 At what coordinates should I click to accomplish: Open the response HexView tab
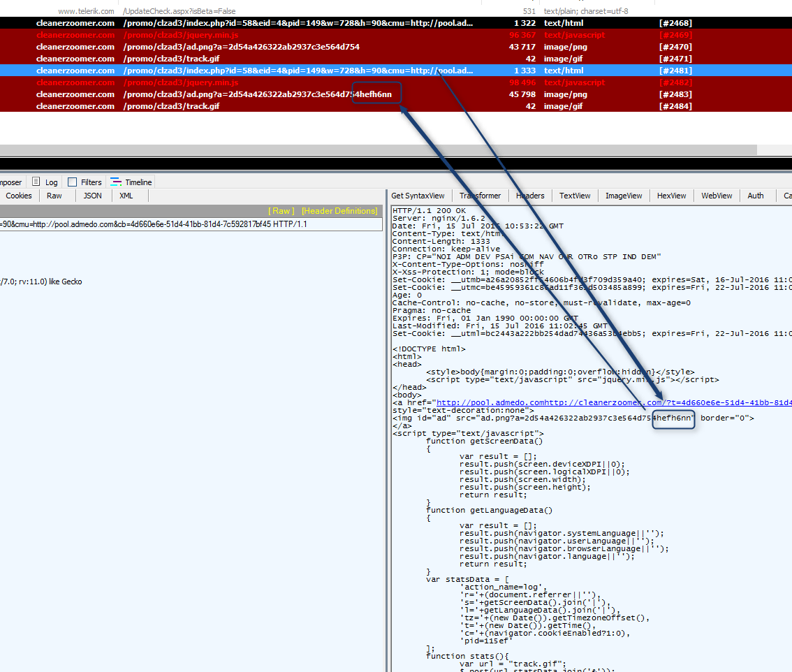[671, 196]
